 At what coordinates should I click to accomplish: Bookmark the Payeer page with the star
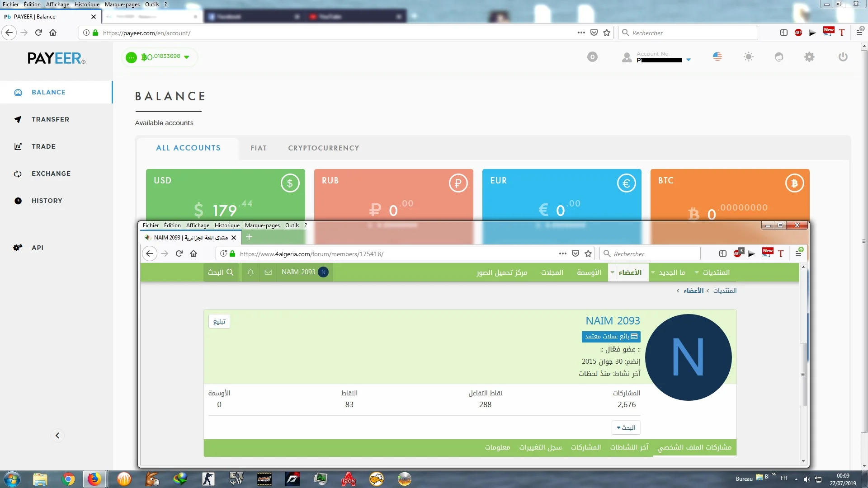point(607,33)
